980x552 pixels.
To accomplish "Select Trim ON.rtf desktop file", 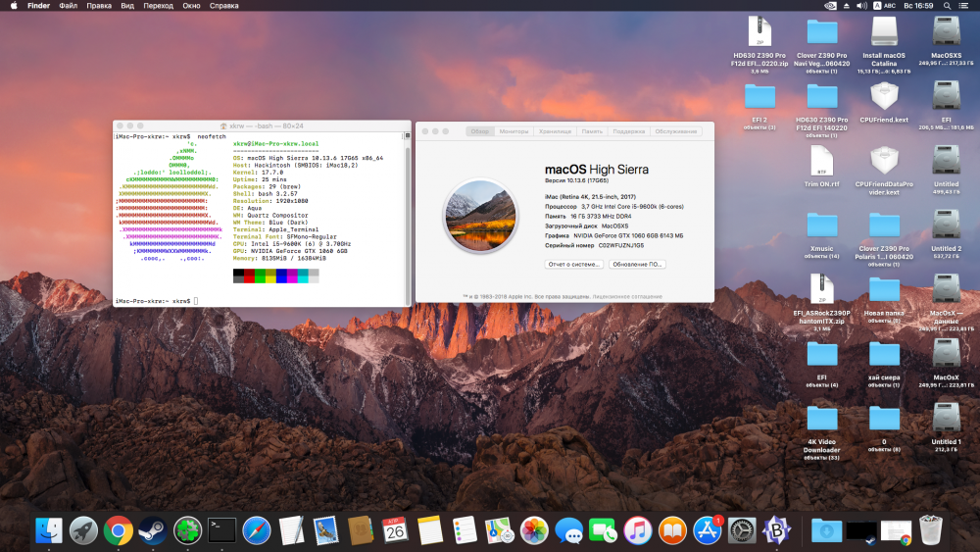I will coord(821,162).
